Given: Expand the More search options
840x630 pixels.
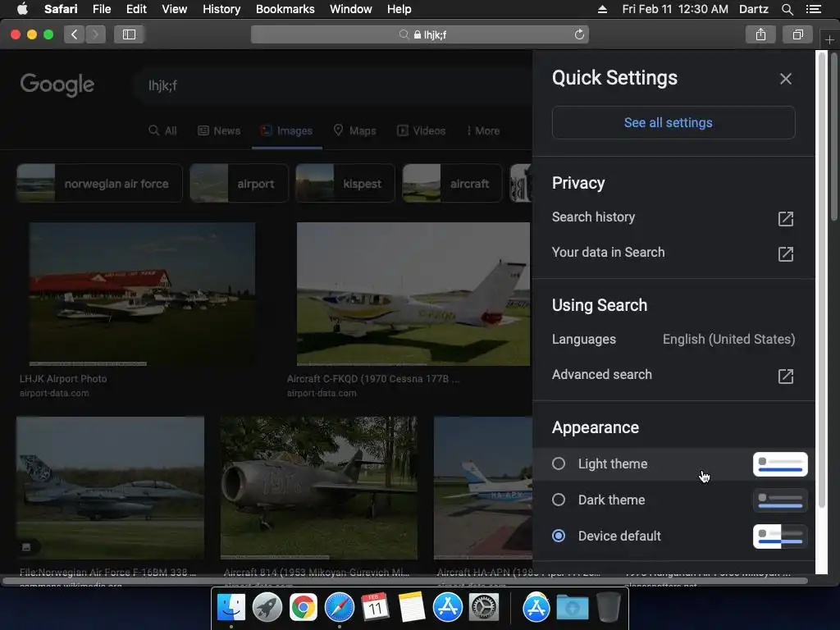Looking at the screenshot, I should pyautogui.click(x=483, y=130).
